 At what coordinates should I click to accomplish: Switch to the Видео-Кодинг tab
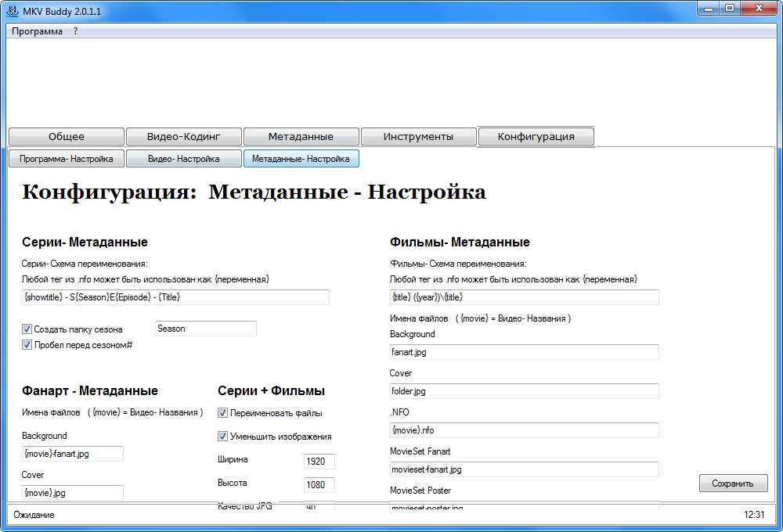point(184,136)
